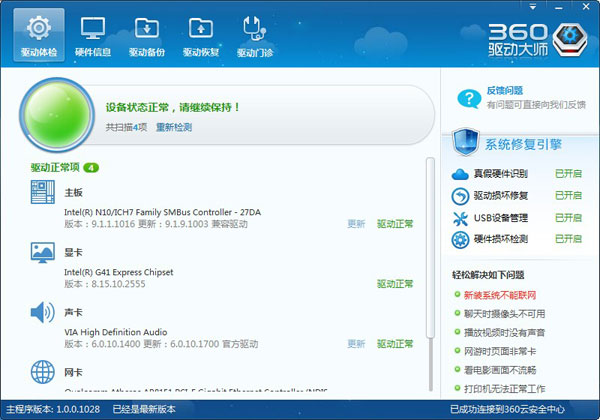The image size is (600, 420).
Task: Click the 驱动正常项 count badge
Action: [91, 168]
